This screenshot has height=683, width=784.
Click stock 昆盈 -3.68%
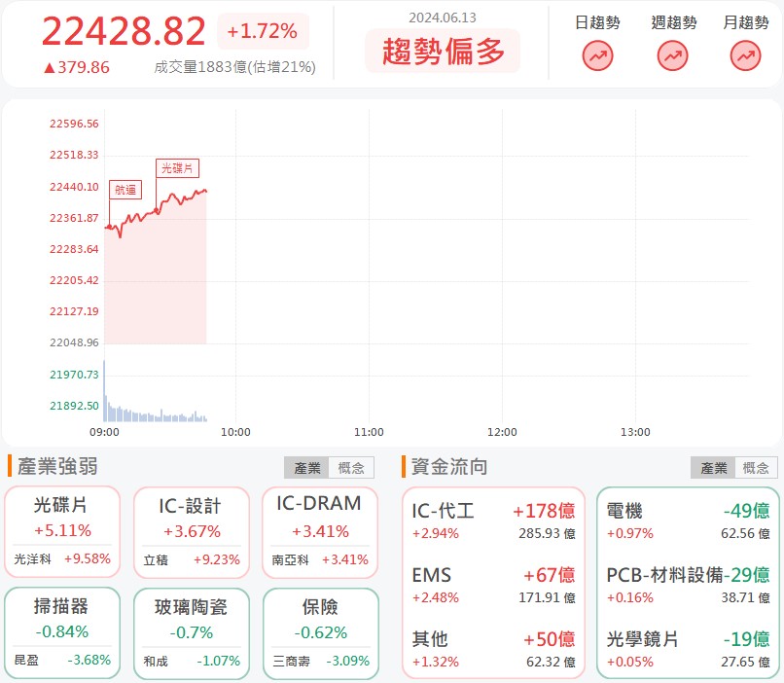point(62,661)
